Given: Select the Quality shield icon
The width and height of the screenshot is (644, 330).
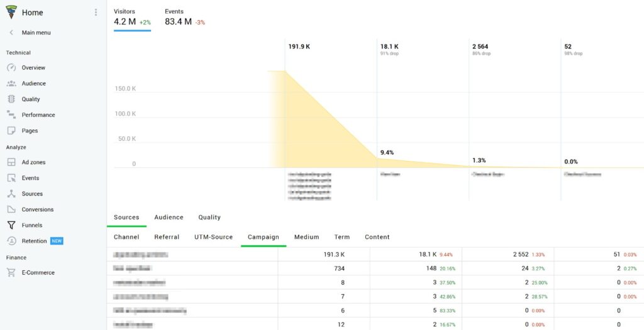Looking at the screenshot, I should click(11, 99).
